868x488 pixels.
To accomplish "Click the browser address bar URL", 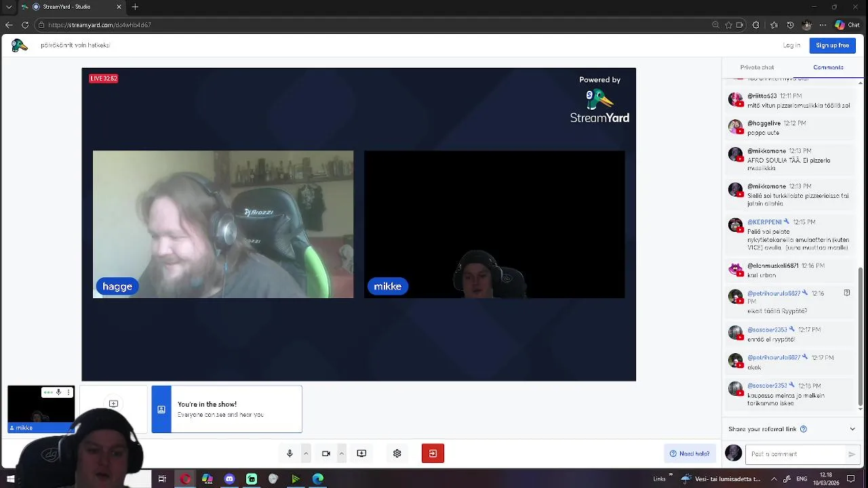I will [x=100, y=25].
